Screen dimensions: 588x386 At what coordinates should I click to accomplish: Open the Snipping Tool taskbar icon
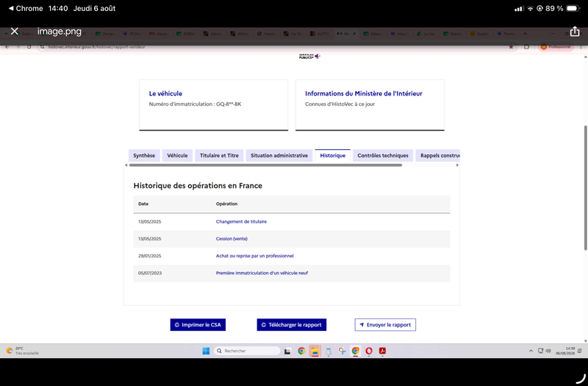342,351
